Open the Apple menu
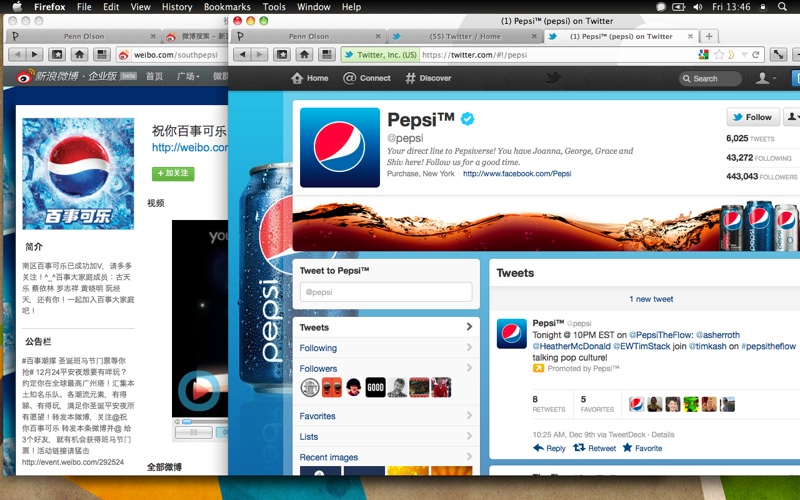Viewport: 800px width, 500px height. coord(17,7)
